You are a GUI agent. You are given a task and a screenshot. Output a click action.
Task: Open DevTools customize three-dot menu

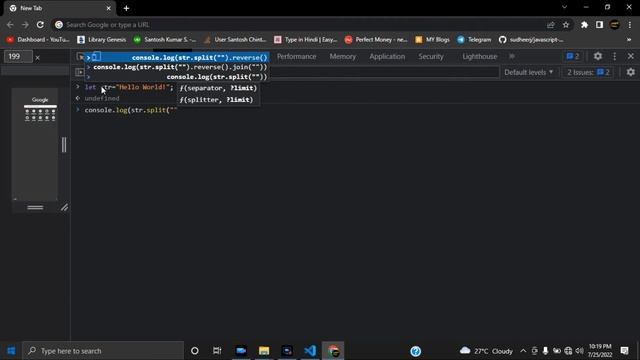(x=615, y=56)
